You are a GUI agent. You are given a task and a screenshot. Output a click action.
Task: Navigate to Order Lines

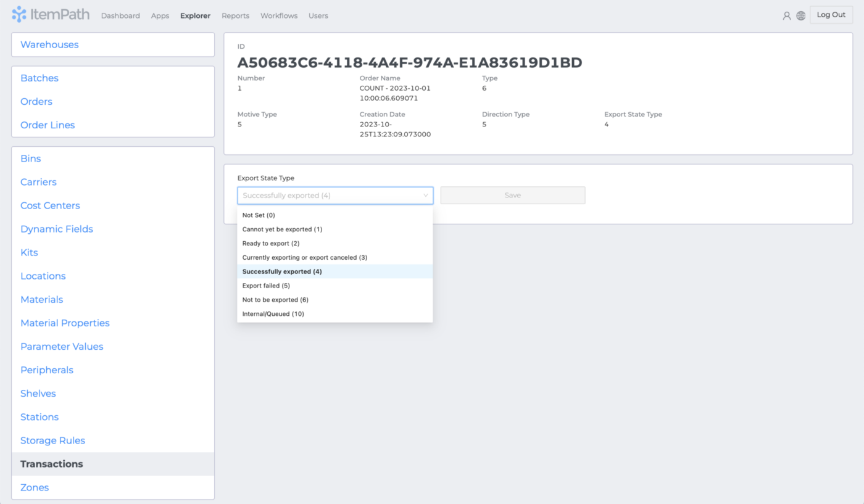pyautogui.click(x=48, y=125)
